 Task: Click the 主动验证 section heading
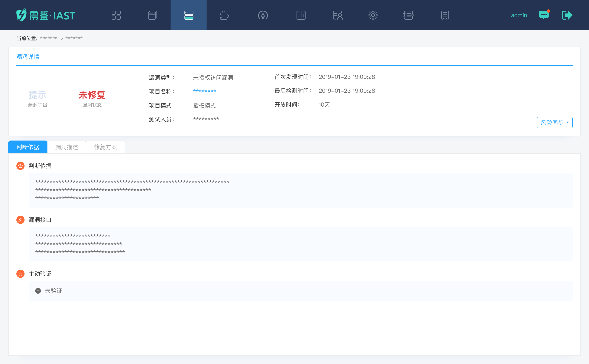40,274
